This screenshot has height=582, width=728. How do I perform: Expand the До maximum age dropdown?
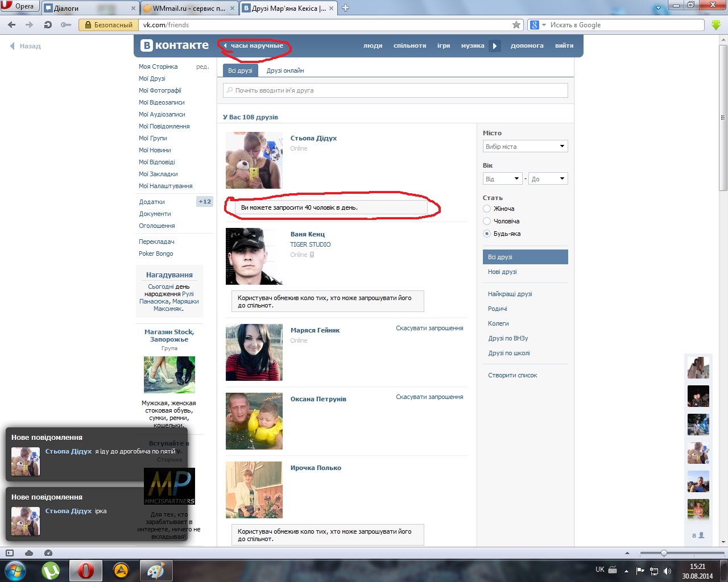pyautogui.click(x=548, y=179)
